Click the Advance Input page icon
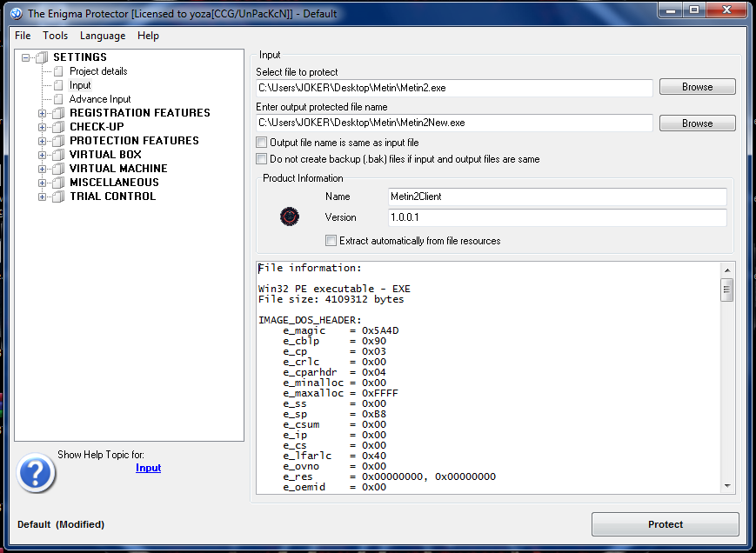 click(58, 99)
